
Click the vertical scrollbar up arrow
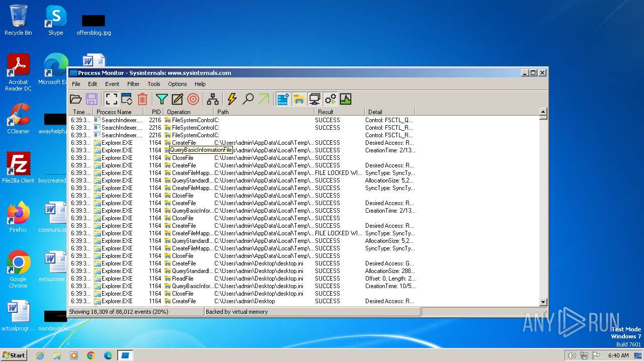point(543,112)
